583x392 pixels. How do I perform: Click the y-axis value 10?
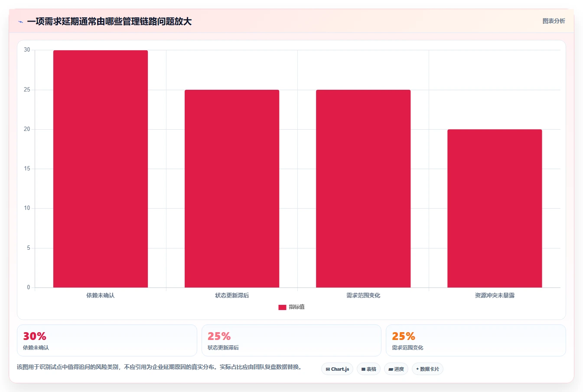[x=27, y=208]
